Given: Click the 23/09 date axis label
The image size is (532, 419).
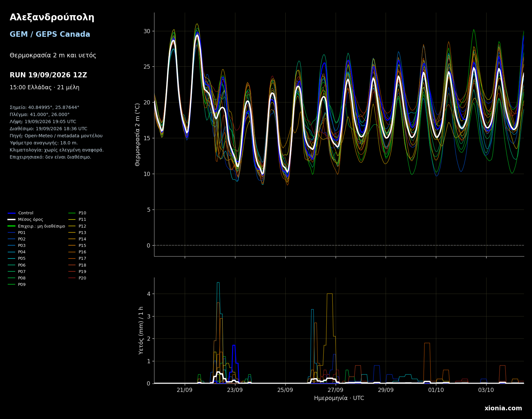Looking at the screenshot, I should point(235,390).
